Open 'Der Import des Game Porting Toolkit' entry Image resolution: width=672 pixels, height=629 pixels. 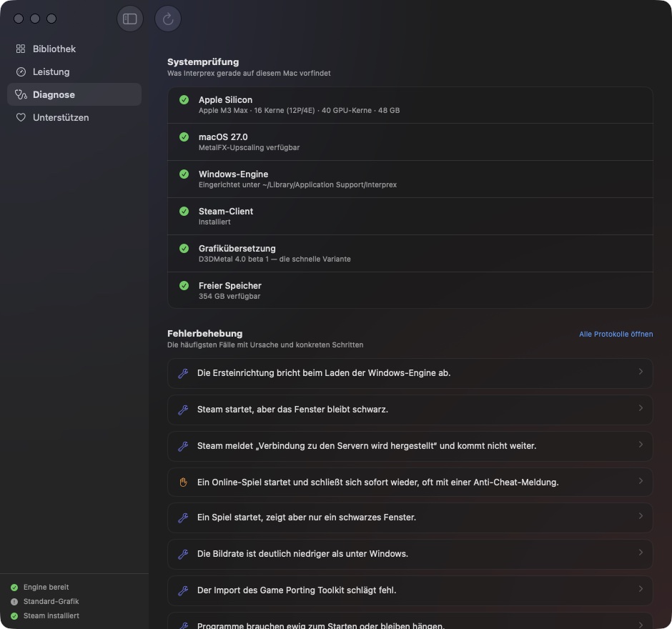click(x=410, y=591)
